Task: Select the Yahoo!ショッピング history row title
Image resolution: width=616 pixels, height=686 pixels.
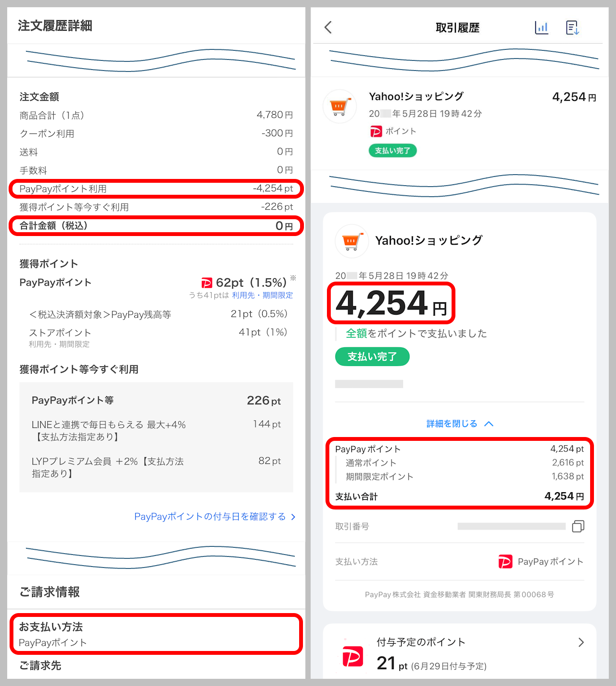Action: [416, 96]
